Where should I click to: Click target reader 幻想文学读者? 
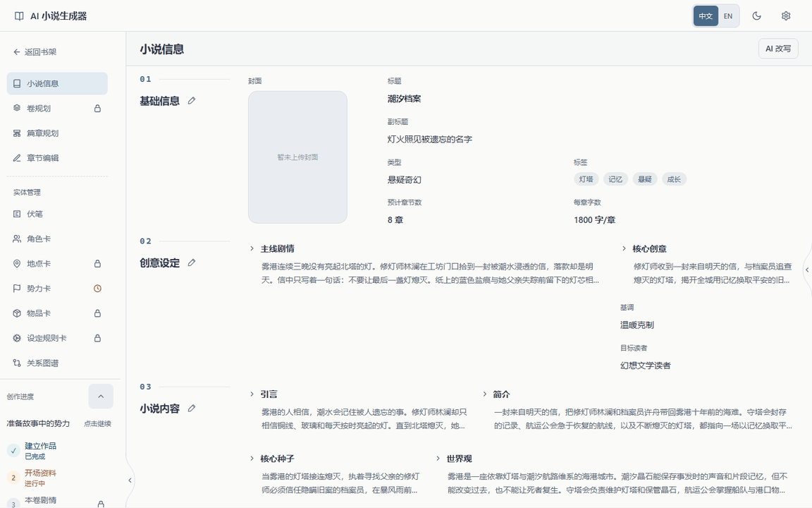pos(645,365)
